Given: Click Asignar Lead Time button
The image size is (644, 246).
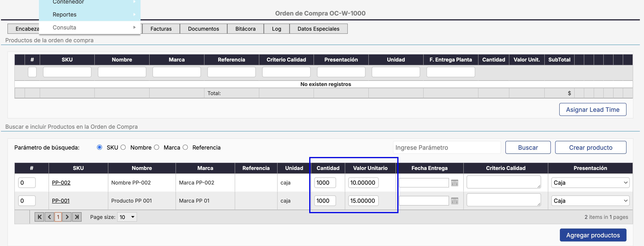Looking at the screenshot, I should (x=592, y=109).
